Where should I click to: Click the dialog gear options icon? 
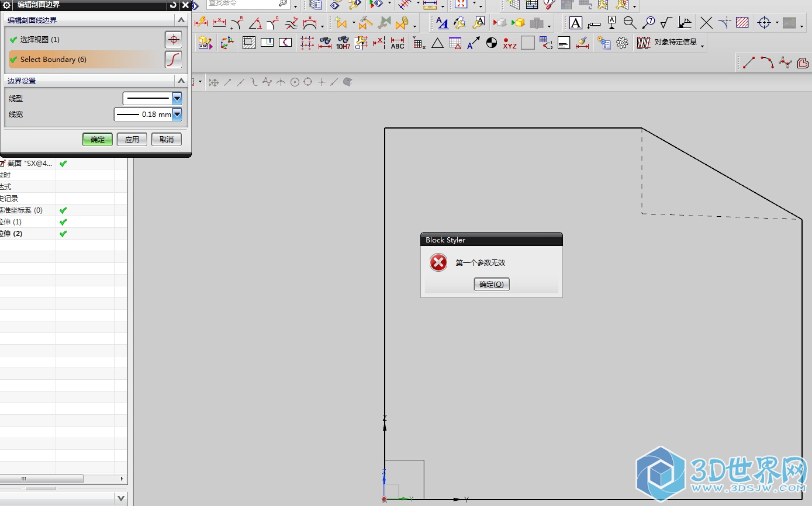coord(7,5)
